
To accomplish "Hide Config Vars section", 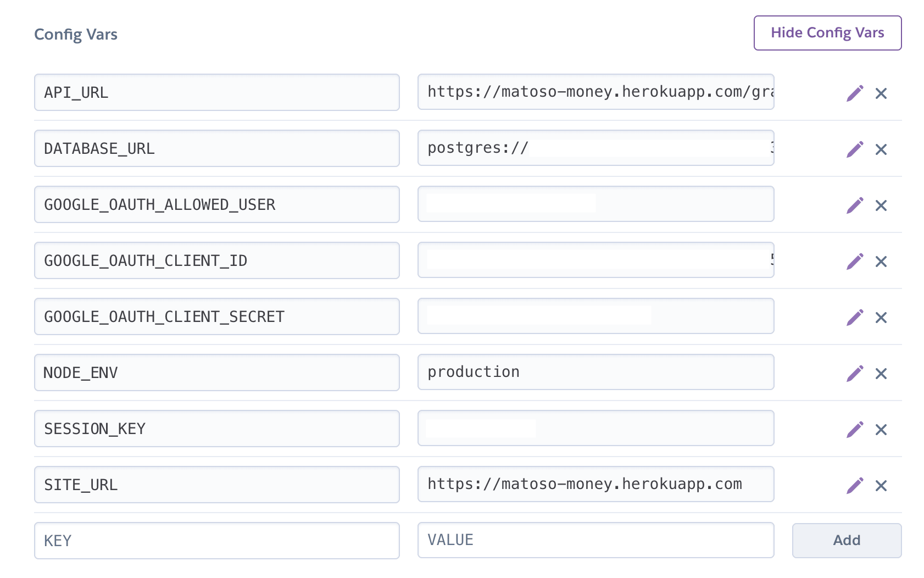I will [x=827, y=33].
